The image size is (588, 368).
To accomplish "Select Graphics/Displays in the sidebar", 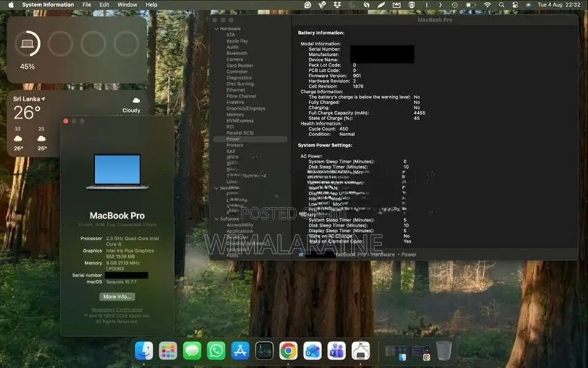I will click(246, 108).
